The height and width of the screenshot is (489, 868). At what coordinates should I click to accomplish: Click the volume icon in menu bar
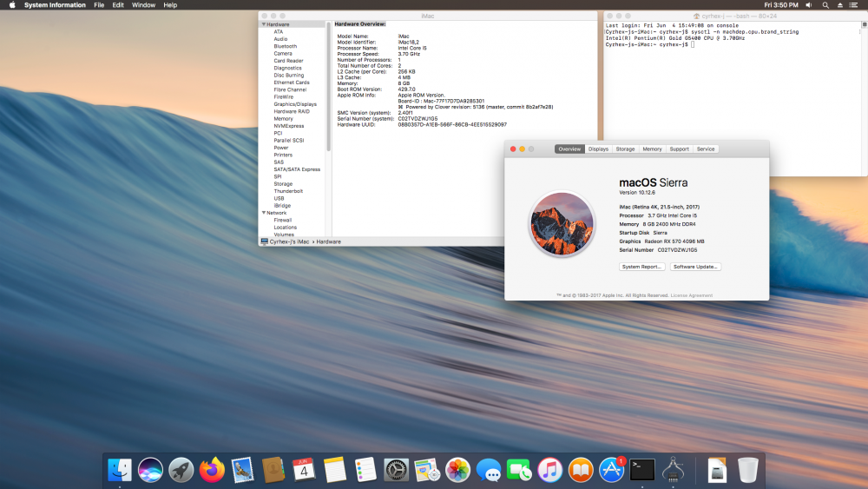pyautogui.click(x=809, y=5)
